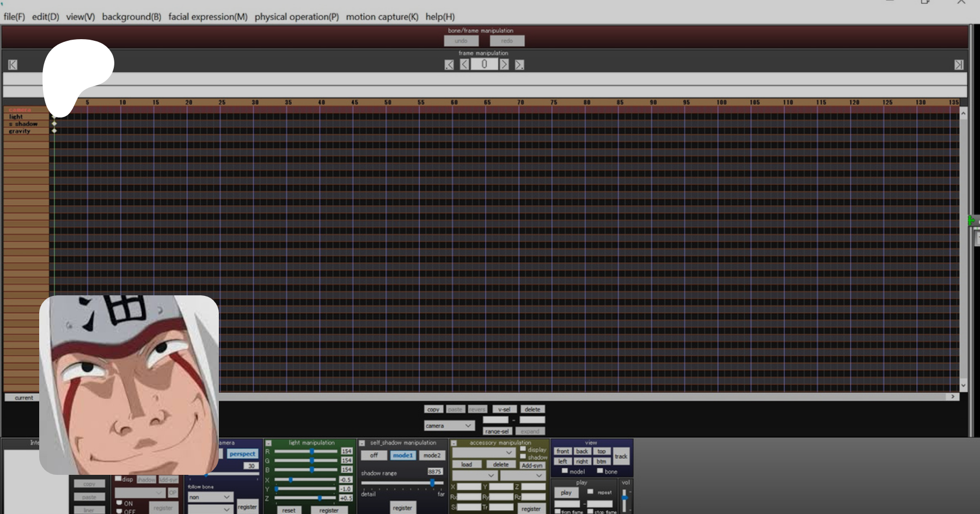Collapse the self_shadow manipulation panel

(362, 443)
